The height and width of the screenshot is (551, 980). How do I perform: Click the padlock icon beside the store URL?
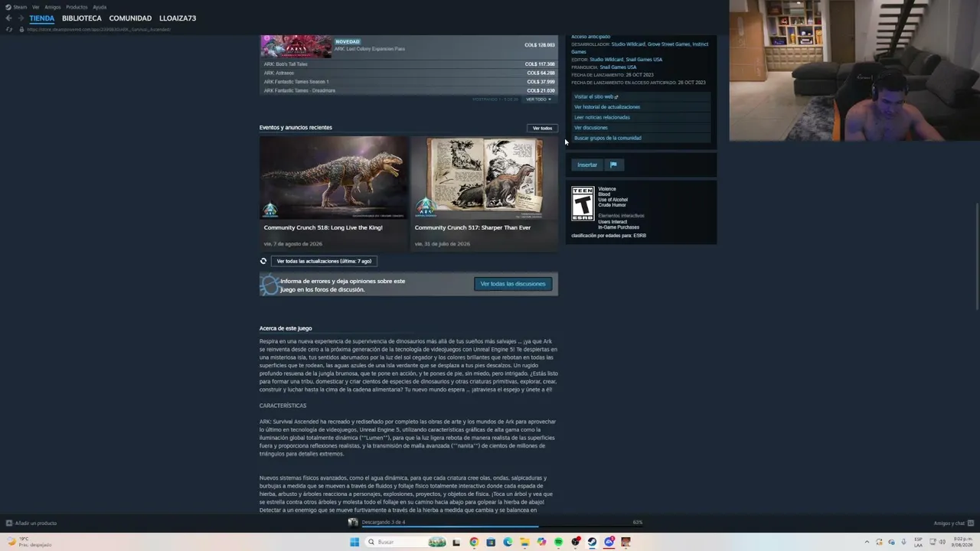[21, 29]
